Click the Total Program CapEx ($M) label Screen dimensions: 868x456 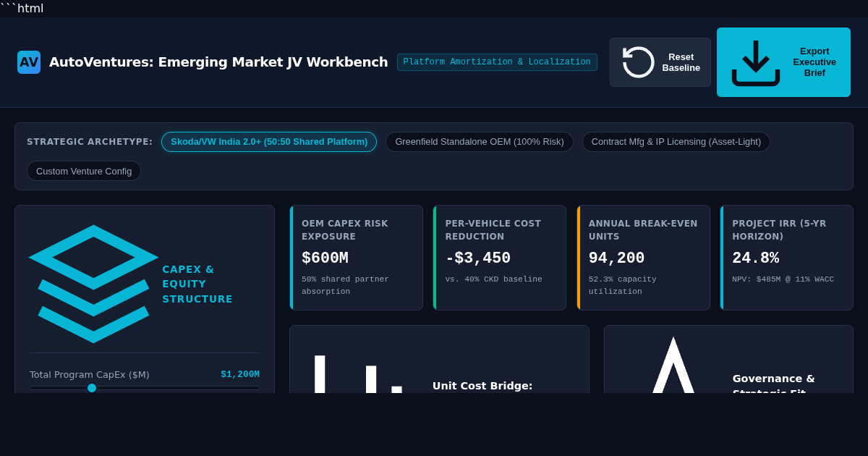click(x=90, y=375)
